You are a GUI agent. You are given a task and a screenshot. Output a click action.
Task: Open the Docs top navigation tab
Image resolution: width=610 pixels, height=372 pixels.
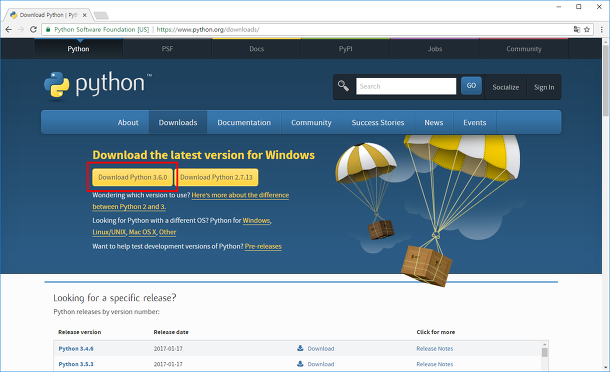point(256,49)
